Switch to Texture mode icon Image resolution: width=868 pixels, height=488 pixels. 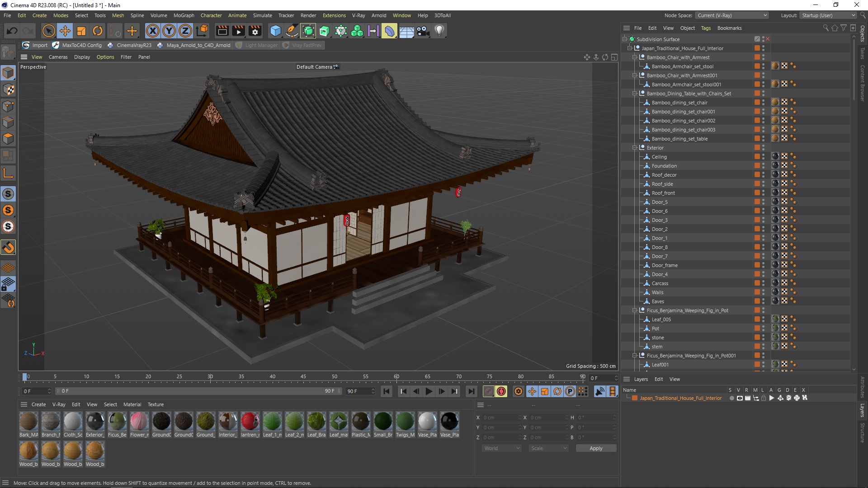[8, 89]
